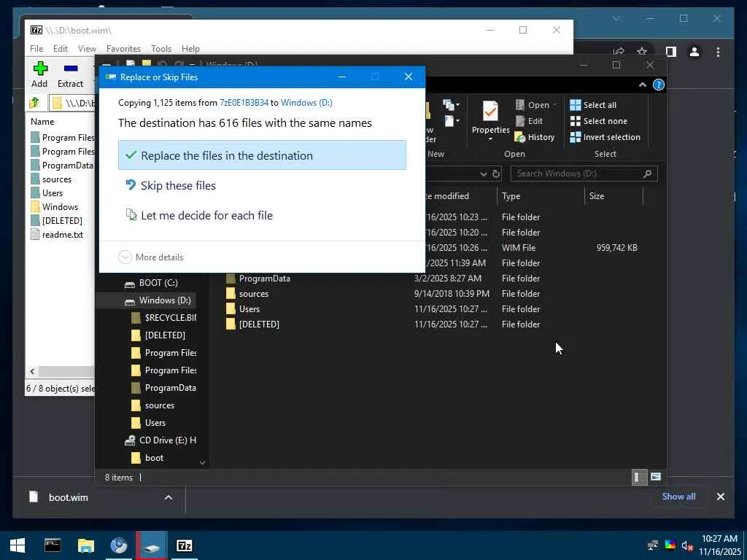Open the Easy access dropdown in ribbon
Viewport: 747px width, 560px height.
451,121
